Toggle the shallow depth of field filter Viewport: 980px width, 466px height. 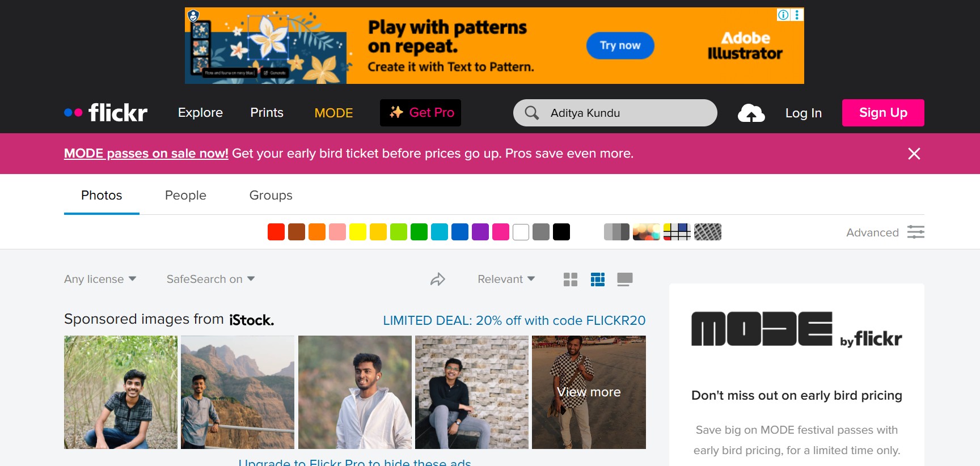(647, 232)
